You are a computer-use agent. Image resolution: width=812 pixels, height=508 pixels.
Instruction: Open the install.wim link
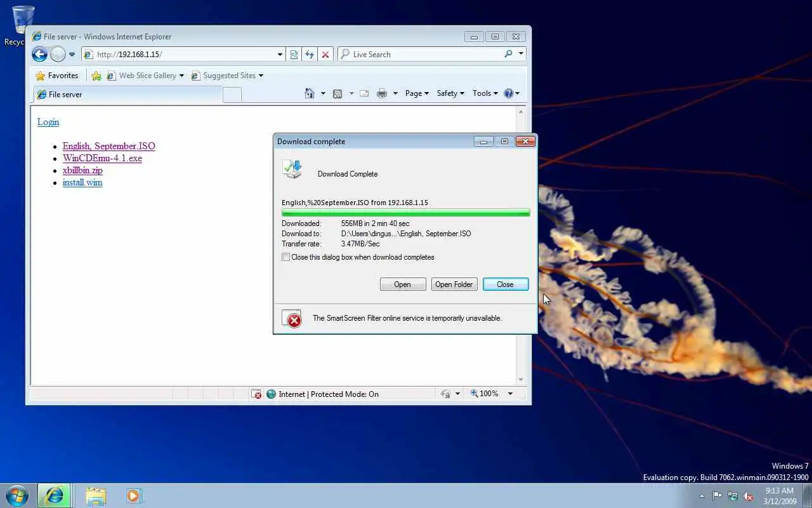click(82, 182)
